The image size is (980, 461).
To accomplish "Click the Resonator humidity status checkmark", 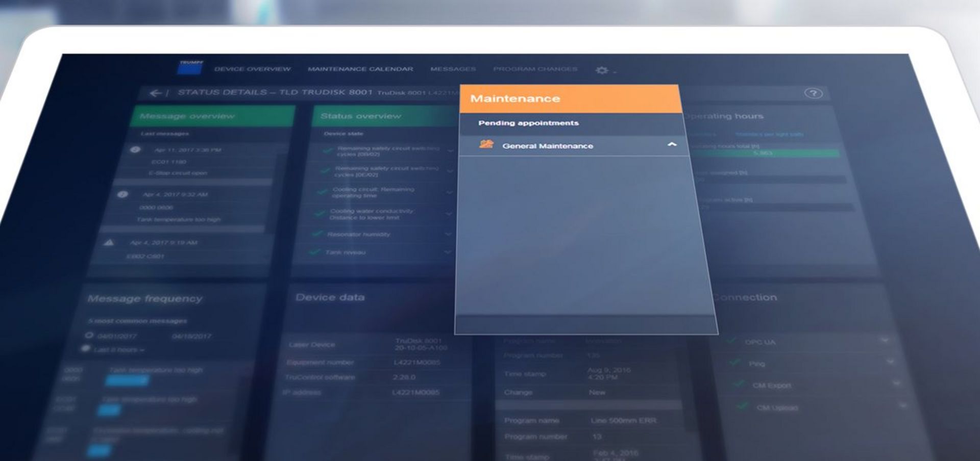I will [317, 234].
